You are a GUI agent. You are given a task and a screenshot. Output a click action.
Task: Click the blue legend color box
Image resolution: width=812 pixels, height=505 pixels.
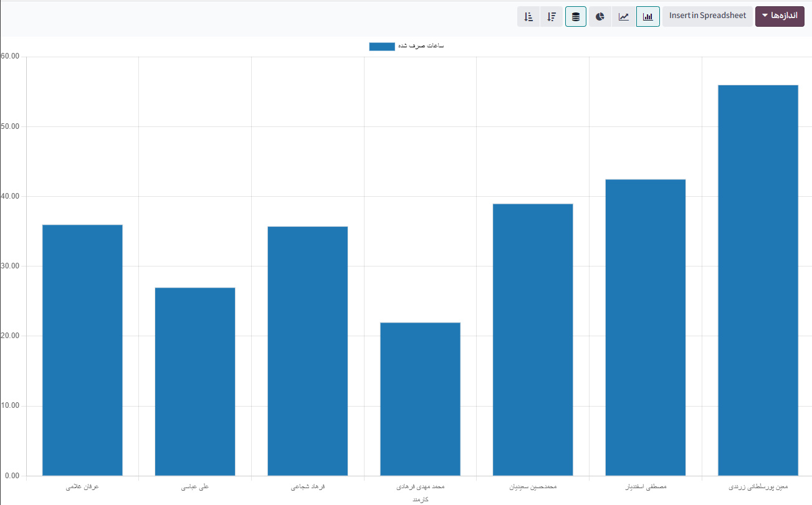point(381,47)
